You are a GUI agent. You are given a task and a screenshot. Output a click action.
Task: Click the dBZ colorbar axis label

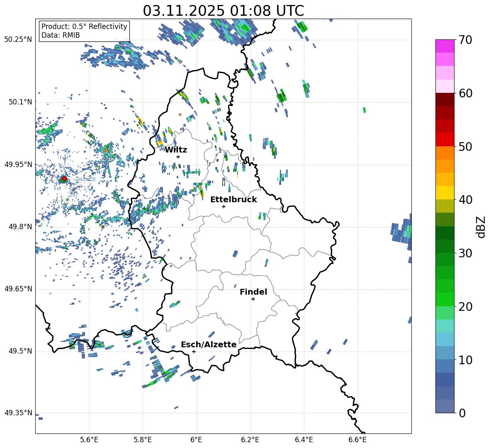pos(481,227)
